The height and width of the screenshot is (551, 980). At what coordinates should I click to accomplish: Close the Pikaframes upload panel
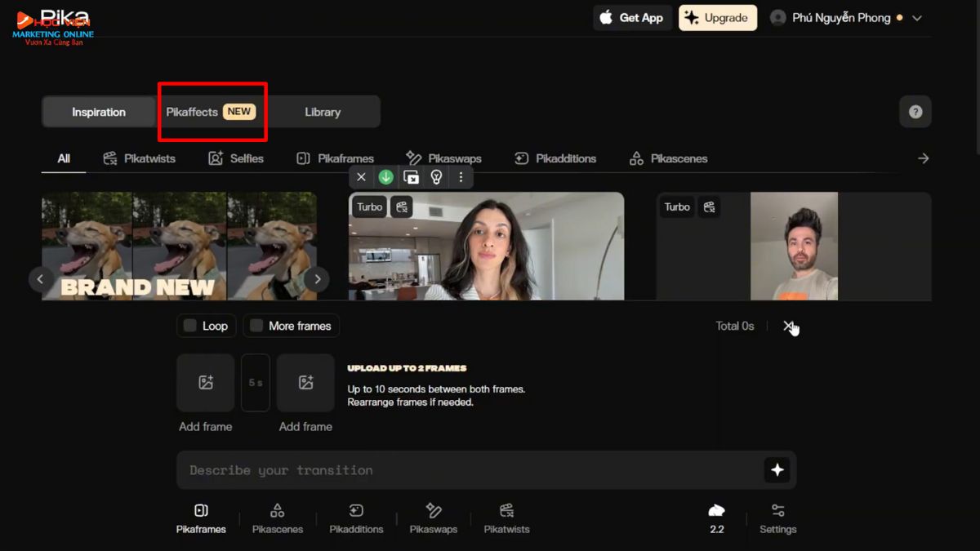point(788,326)
